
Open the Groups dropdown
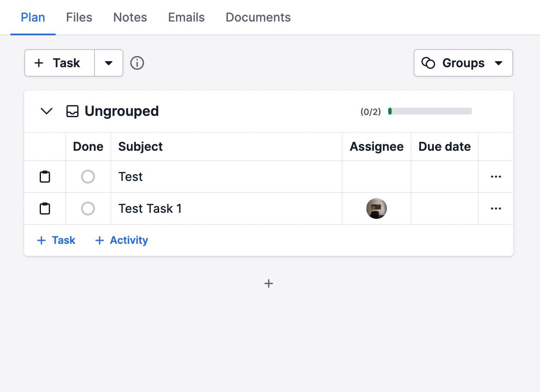click(499, 63)
